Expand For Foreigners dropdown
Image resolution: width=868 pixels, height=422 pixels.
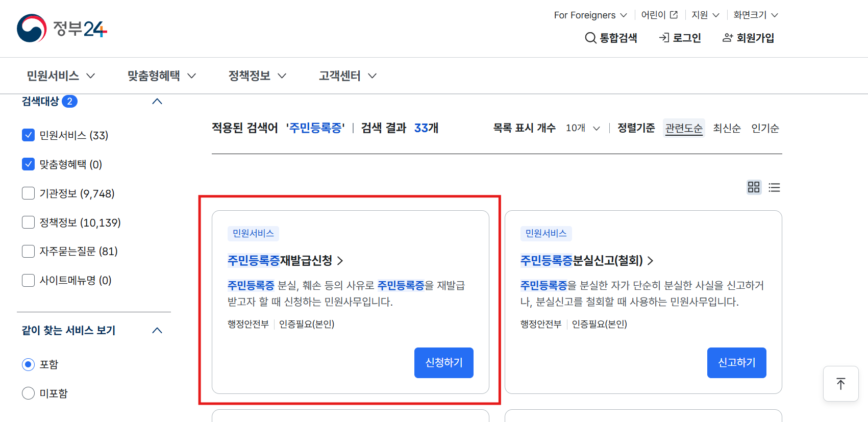point(590,15)
